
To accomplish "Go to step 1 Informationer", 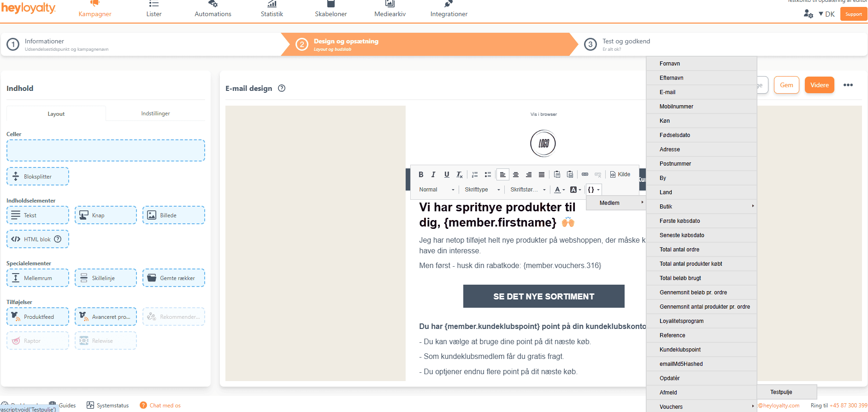I will pos(141,44).
